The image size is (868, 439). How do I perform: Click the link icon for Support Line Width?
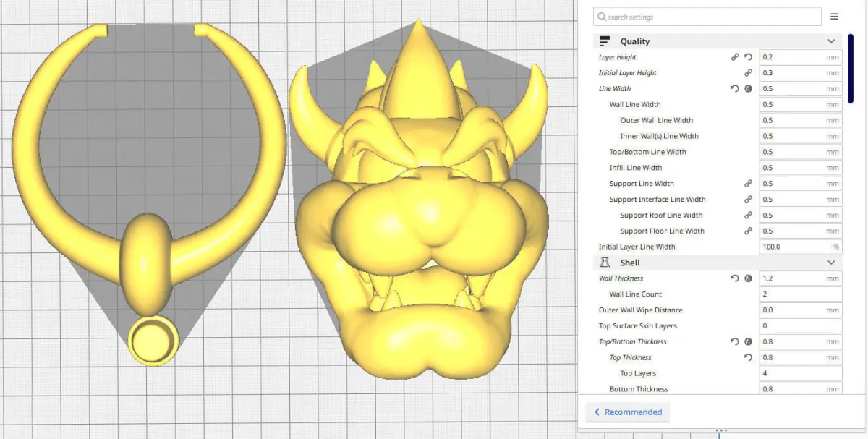(748, 184)
